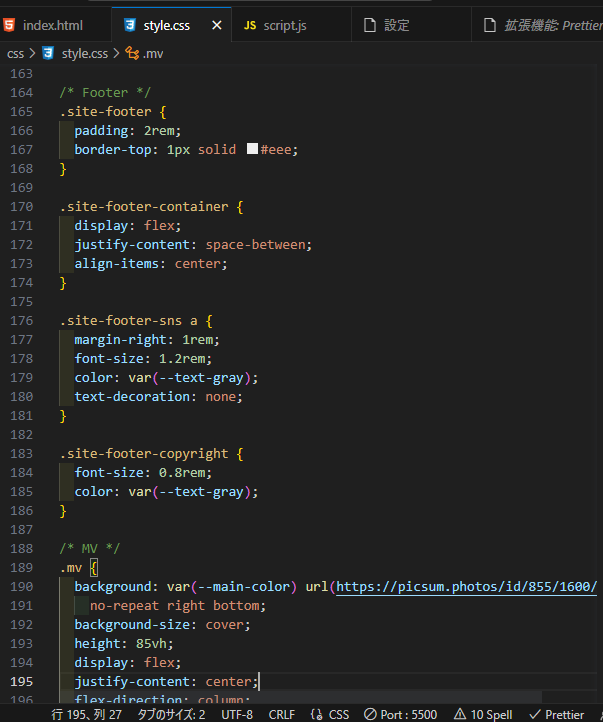Click the height: 85vh declaration

tap(124, 643)
